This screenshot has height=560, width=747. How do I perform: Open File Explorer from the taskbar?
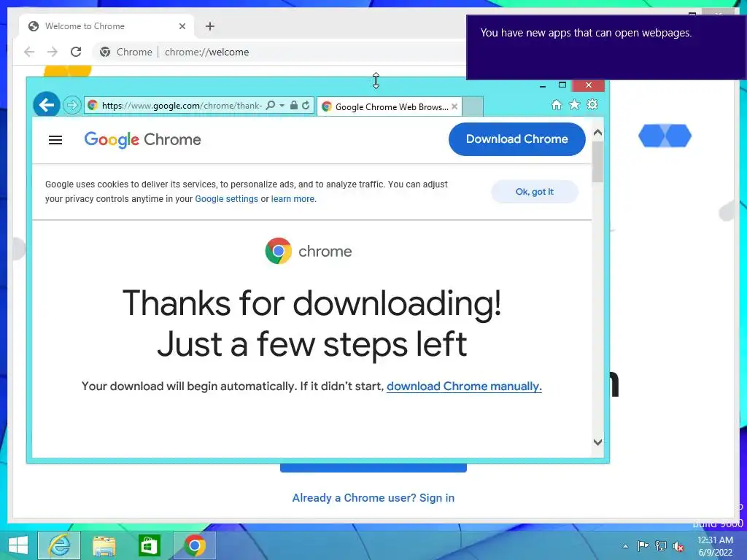tap(104, 545)
